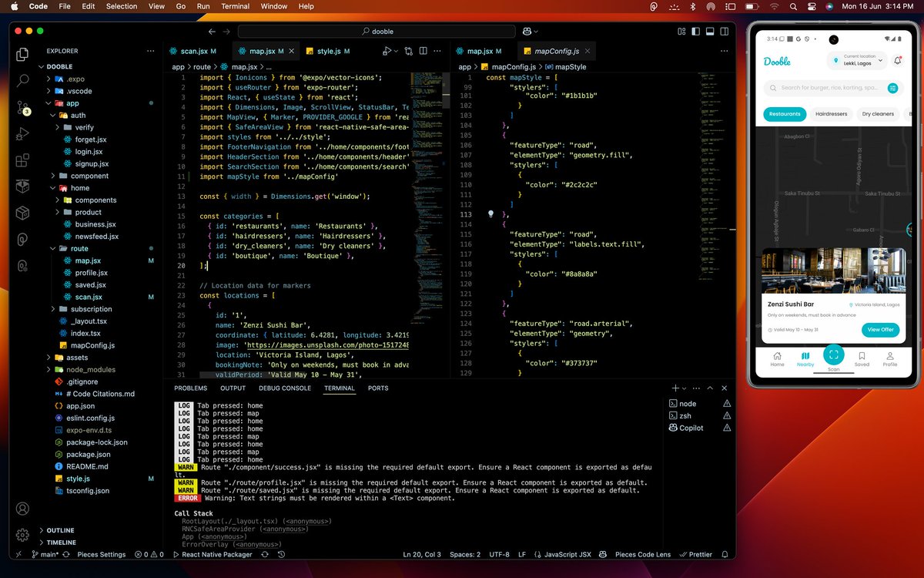Tap the Scan button in phone footer
This screenshot has width=924, height=578.
834,355
